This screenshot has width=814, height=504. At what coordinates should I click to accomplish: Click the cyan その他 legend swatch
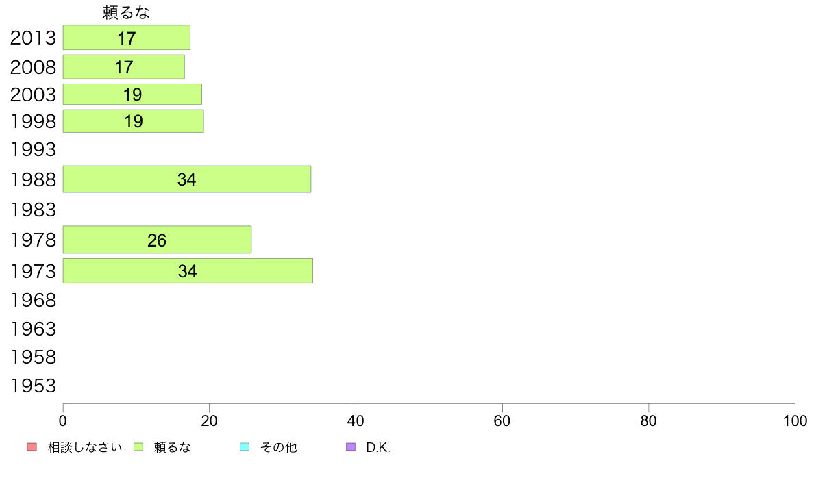tap(245, 447)
